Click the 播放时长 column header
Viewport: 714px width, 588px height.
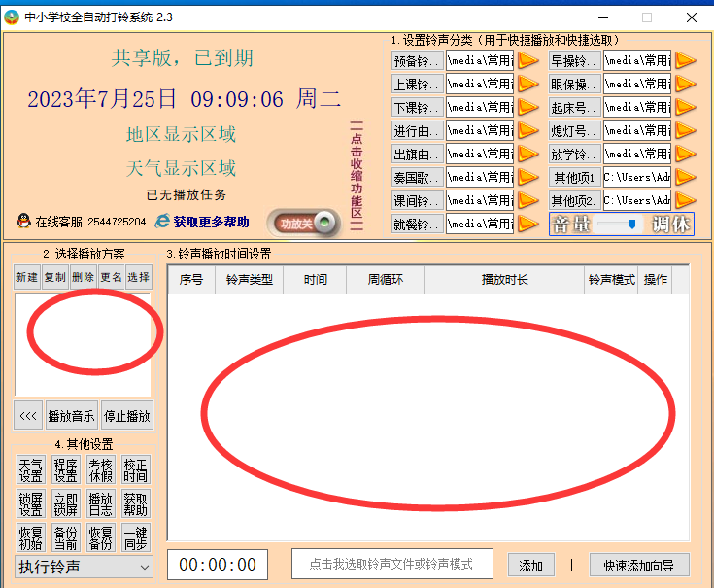click(x=504, y=280)
